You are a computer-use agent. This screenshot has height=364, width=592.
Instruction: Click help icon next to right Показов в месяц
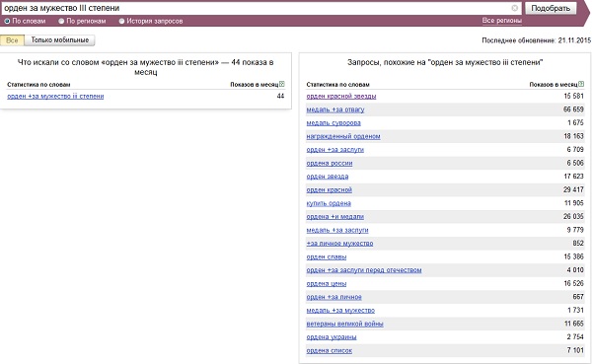(581, 84)
